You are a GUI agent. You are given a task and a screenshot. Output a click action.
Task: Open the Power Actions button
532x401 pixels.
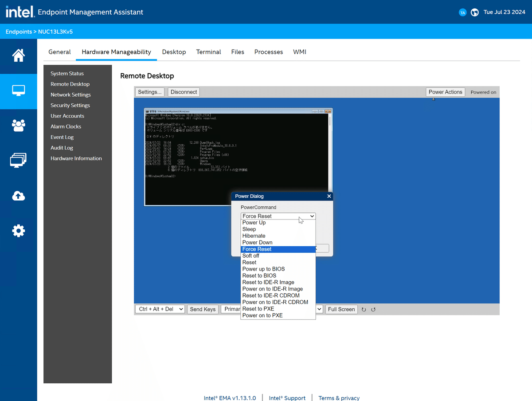[x=446, y=92]
